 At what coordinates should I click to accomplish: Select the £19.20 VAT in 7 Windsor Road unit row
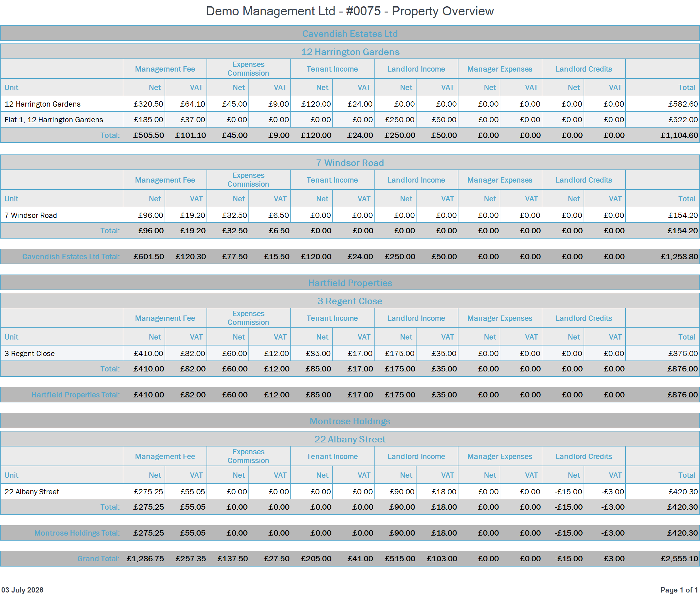(x=192, y=215)
